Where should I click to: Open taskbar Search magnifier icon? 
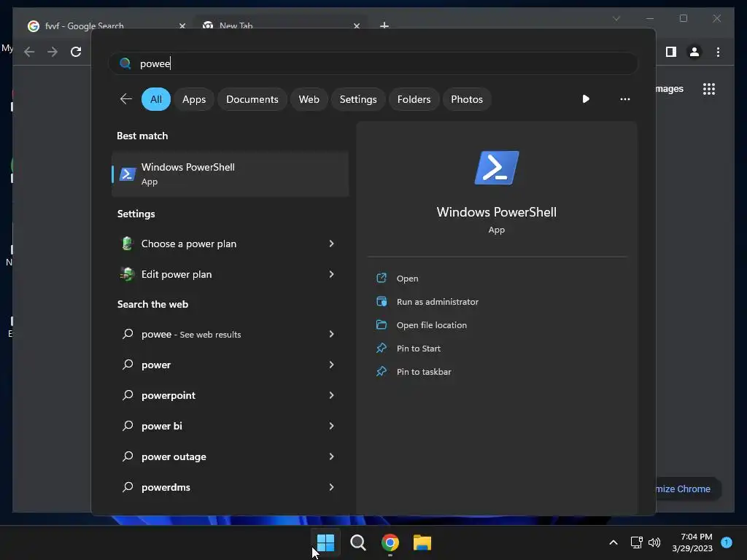pyautogui.click(x=357, y=542)
